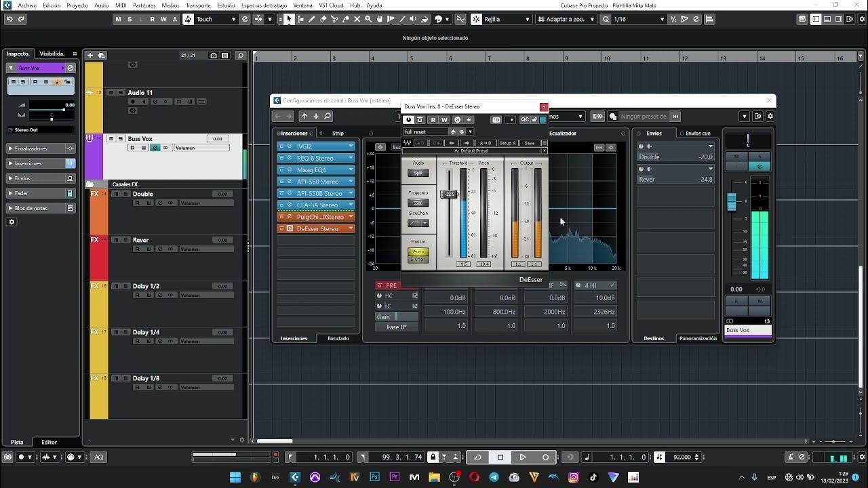Toggle Read automation in DeEsser header

point(433,120)
